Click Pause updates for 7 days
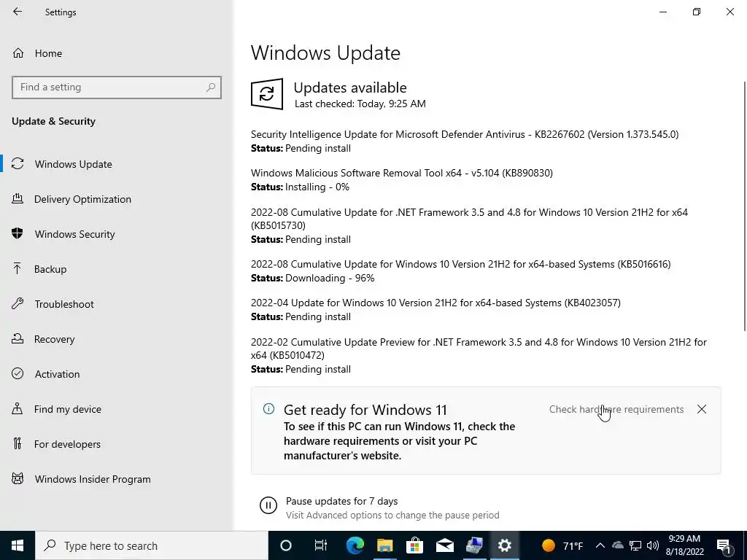The width and height of the screenshot is (747, 560). coord(341,501)
